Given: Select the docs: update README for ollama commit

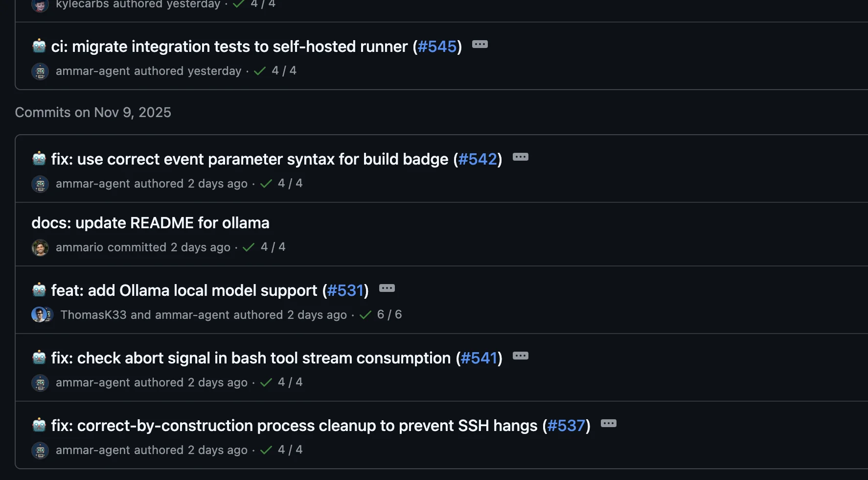Looking at the screenshot, I should tap(151, 222).
